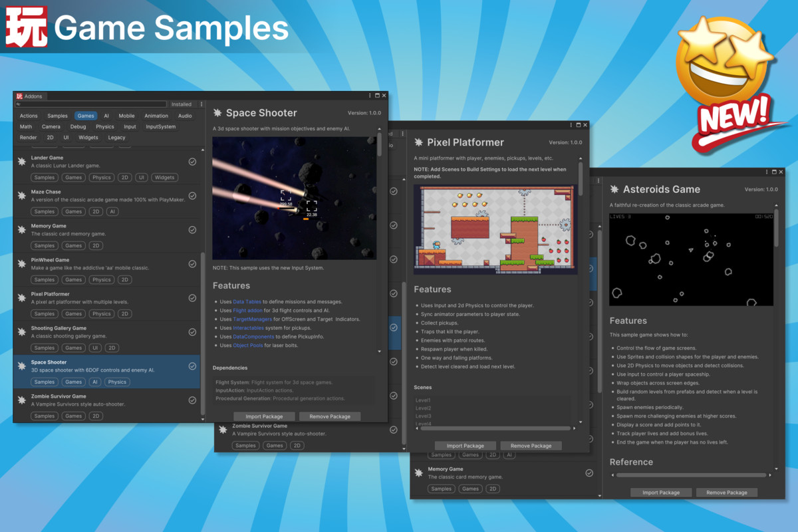
Task: Toggle Zombie Survivor Game checkmark in Addons window
Action: click(192, 400)
